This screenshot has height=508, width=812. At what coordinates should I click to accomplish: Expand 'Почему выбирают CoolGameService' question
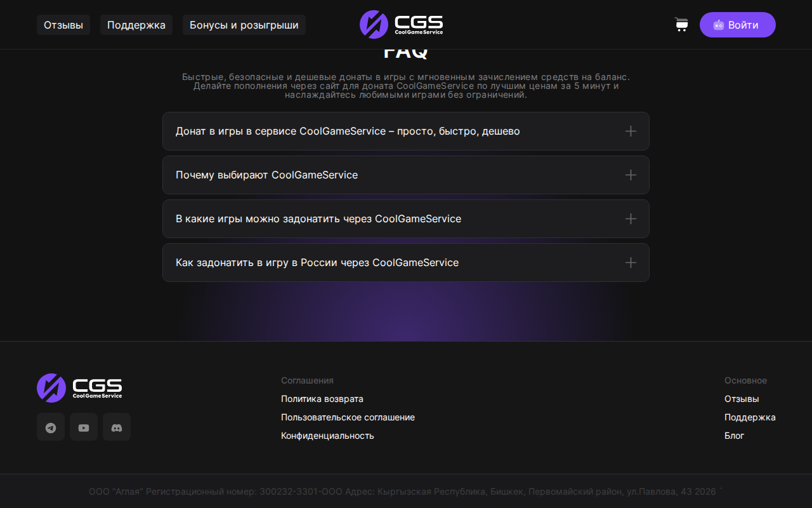[406, 175]
